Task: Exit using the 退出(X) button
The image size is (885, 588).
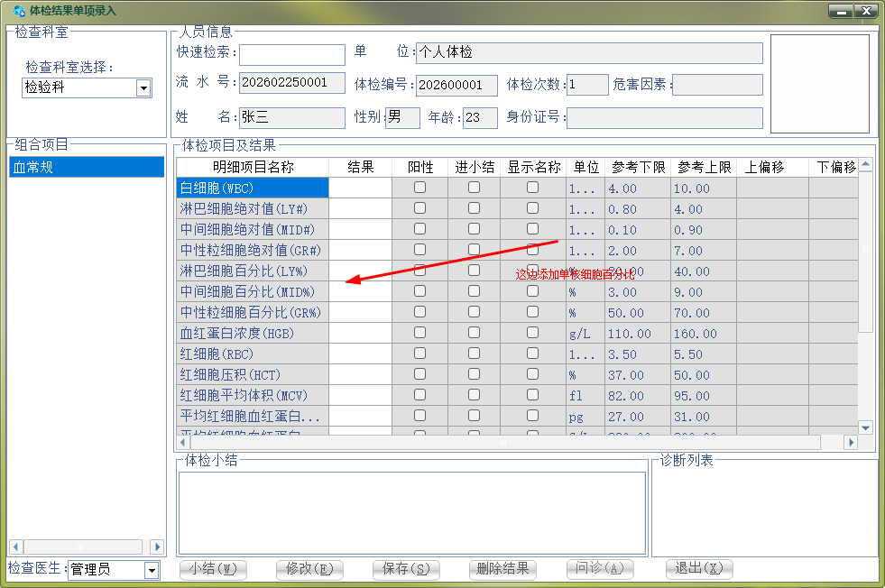Action: [699, 569]
